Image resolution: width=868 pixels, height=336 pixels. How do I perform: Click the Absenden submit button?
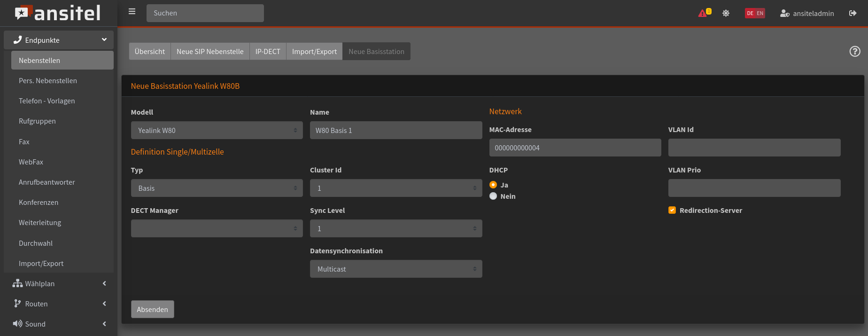[152, 309]
